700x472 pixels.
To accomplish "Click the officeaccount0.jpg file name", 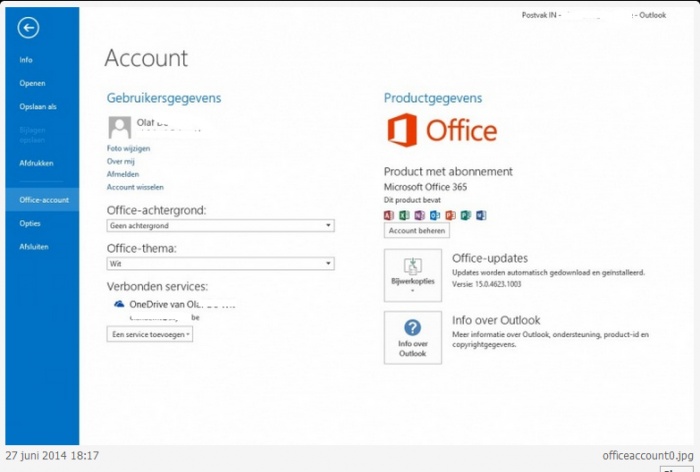I will (648, 455).
